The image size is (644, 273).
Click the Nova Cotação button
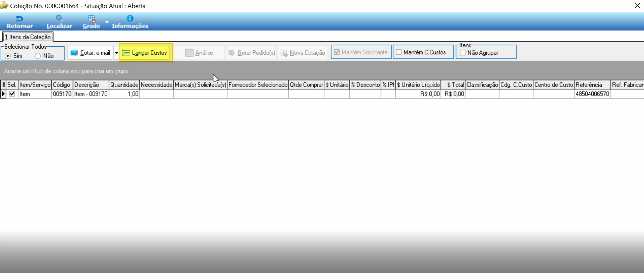point(303,53)
